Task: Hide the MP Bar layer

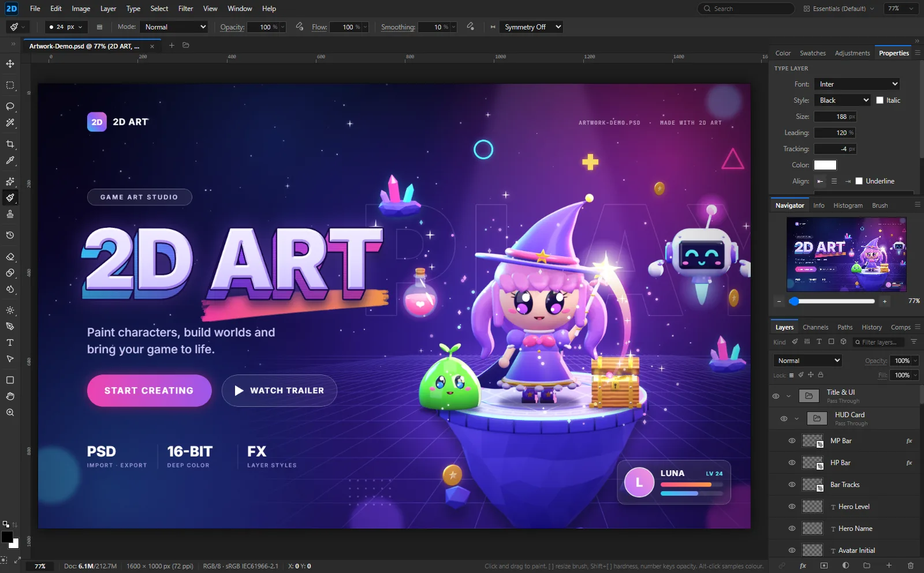Action: (792, 441)
